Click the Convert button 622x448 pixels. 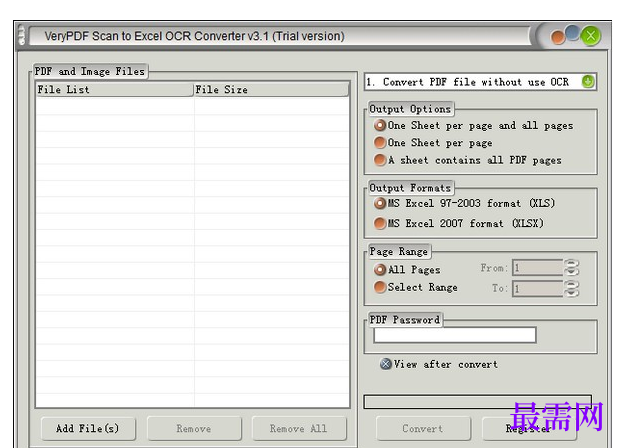[x=423, y=429]
